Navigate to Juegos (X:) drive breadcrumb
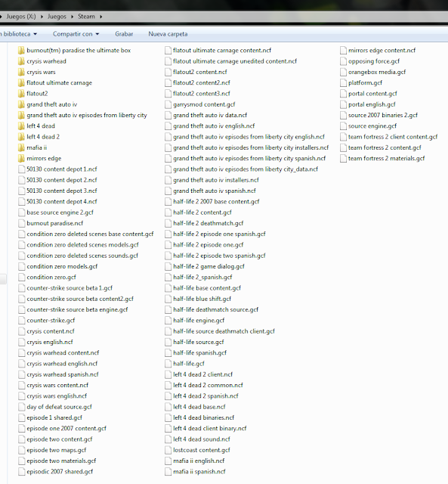The width and height of the screenshot is (448, 484). (x=21, y=17)
